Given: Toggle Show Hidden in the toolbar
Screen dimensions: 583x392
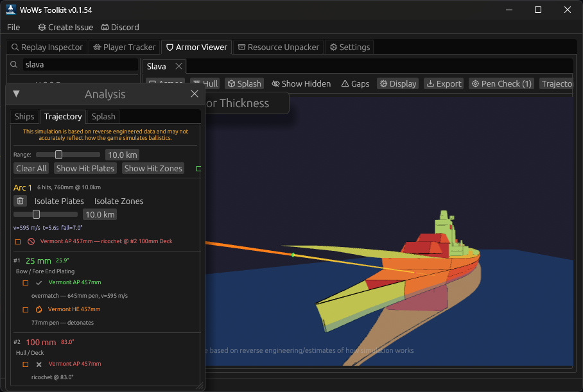Looking at the screenshot, I should point(300,83).
